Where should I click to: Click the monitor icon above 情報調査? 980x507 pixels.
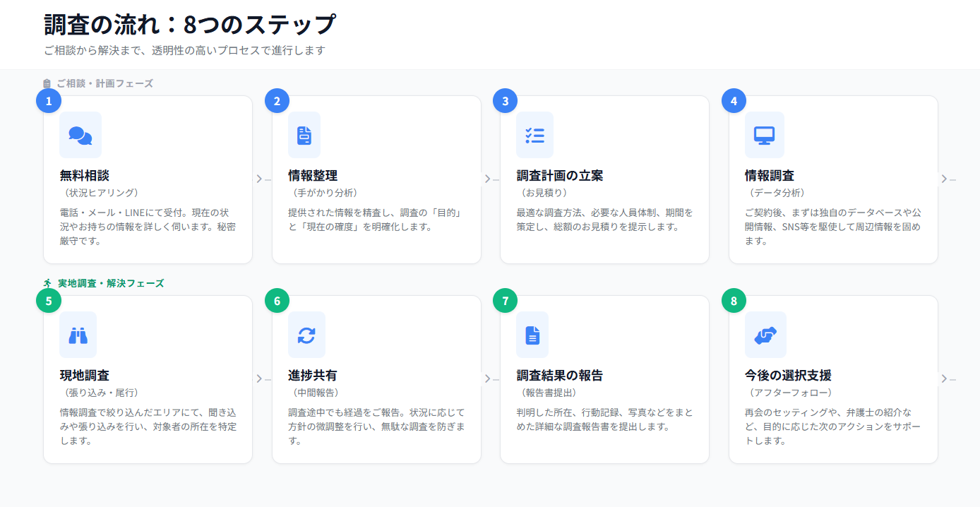coord(764,135)
